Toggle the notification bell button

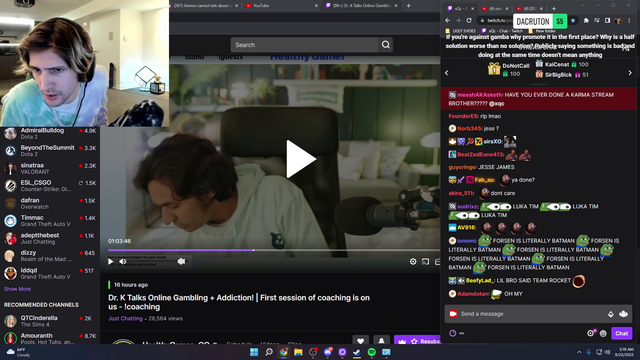coord(381,341)
